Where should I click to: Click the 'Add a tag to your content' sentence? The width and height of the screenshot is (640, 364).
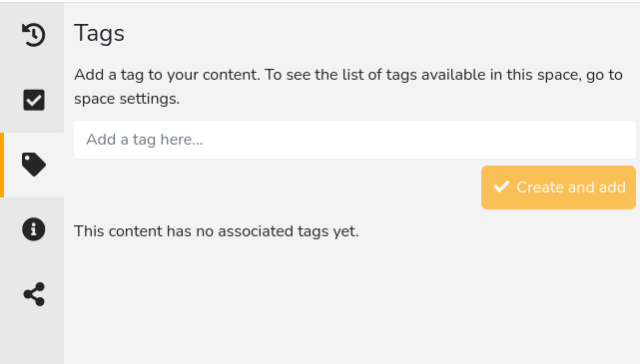click(x=167, y=75)
